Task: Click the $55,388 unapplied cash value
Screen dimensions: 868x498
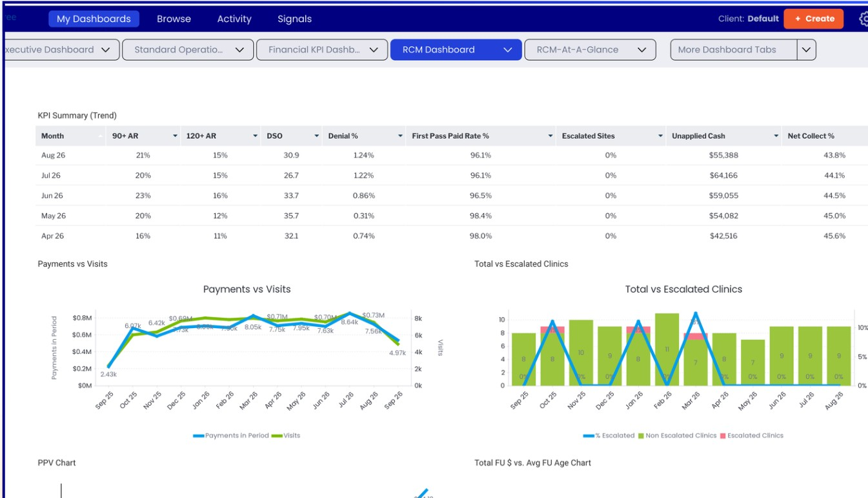Action: (x=723, y=156)
